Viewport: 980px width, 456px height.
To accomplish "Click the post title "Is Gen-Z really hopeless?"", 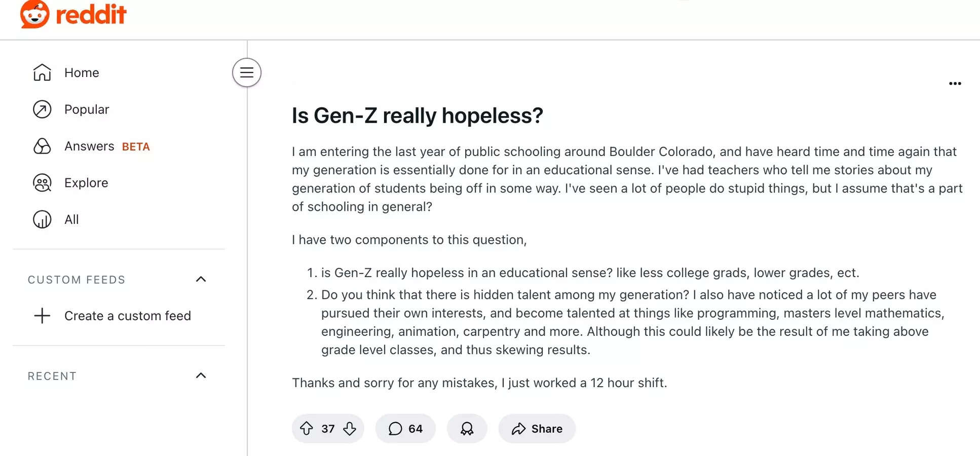I will (x=417, y=116).
